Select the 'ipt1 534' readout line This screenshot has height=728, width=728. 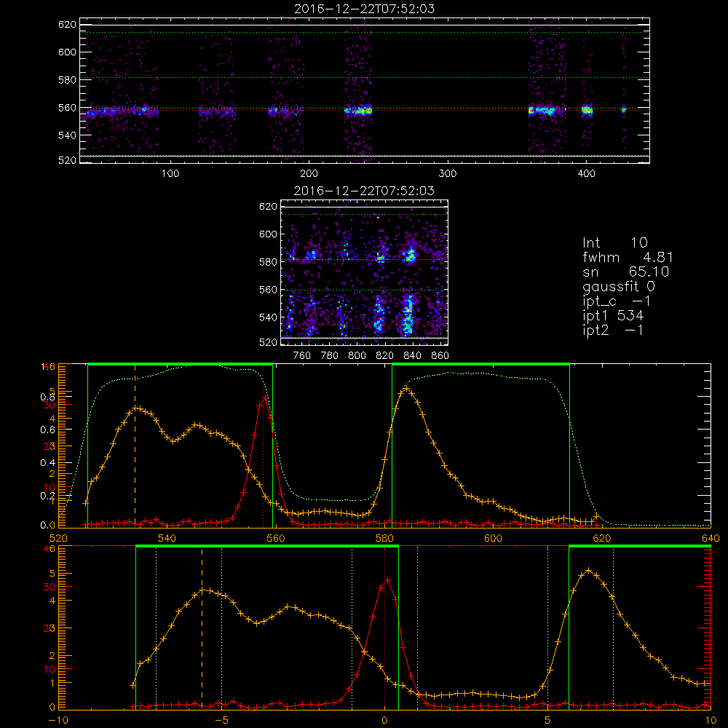(613, 316)
